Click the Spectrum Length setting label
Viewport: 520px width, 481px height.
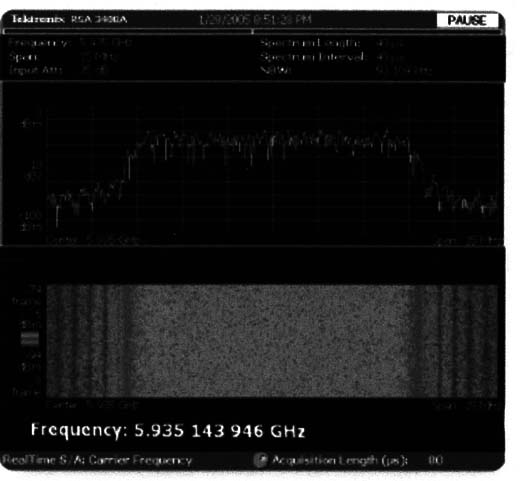[x=310, y=43]
